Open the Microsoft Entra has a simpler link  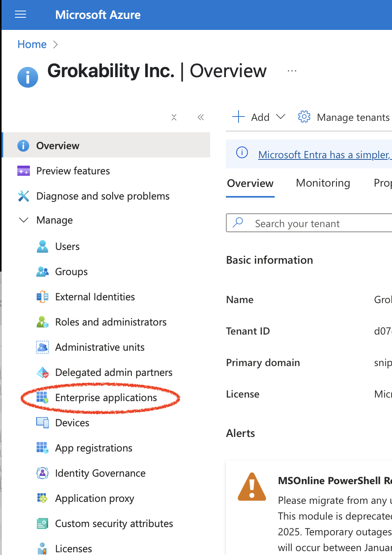pos(325,155)
